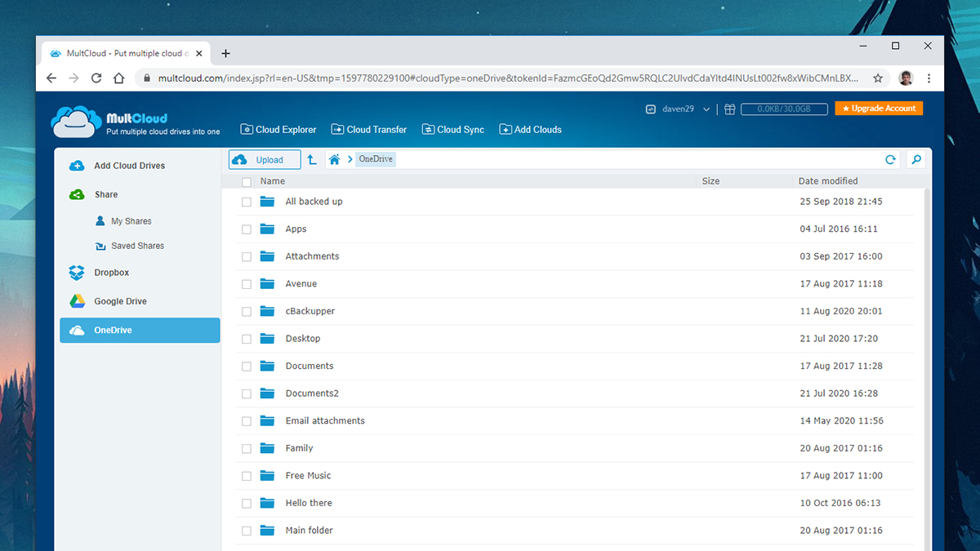Image resolution: width=980 pixels, height=551 pixels.
Task: Open a new browser tab
Action: 226,53
